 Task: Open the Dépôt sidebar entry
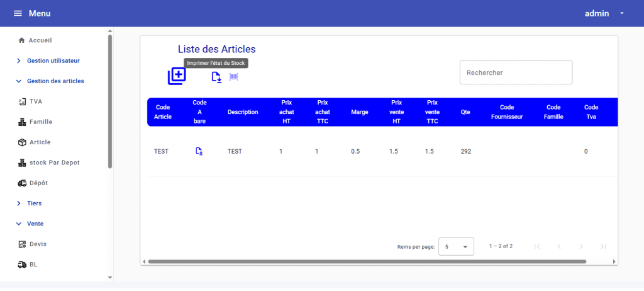pos(38,183)
